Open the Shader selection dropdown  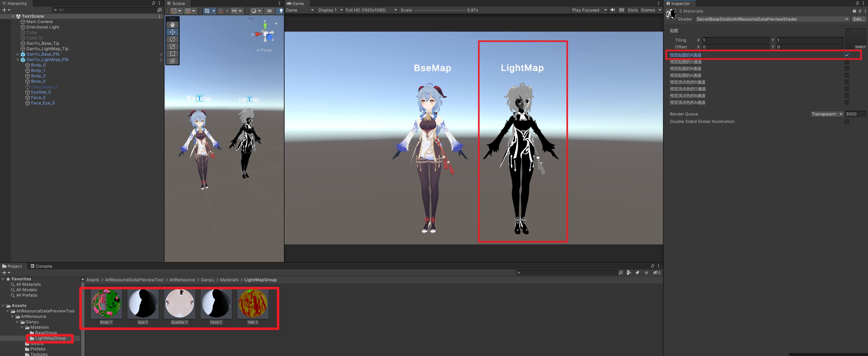tap(772, 19)
